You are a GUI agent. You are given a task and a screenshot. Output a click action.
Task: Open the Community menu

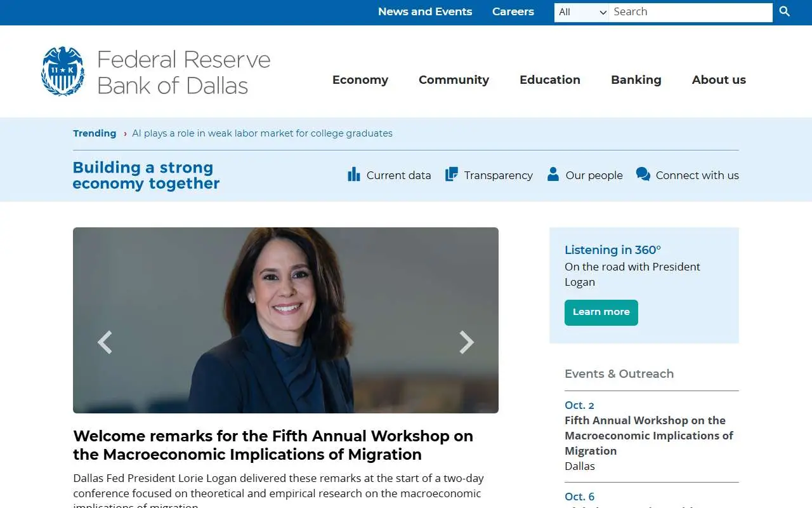click(x=454, y=80)
